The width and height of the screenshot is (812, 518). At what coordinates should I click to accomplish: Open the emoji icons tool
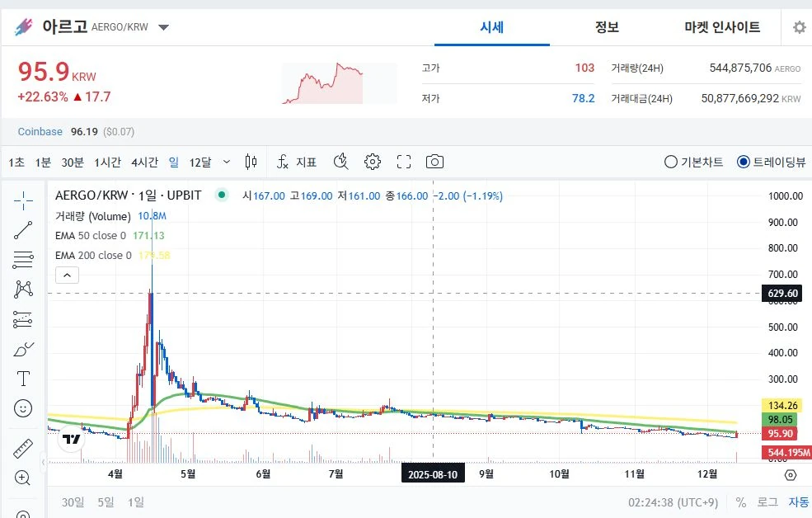pos(23,408)
